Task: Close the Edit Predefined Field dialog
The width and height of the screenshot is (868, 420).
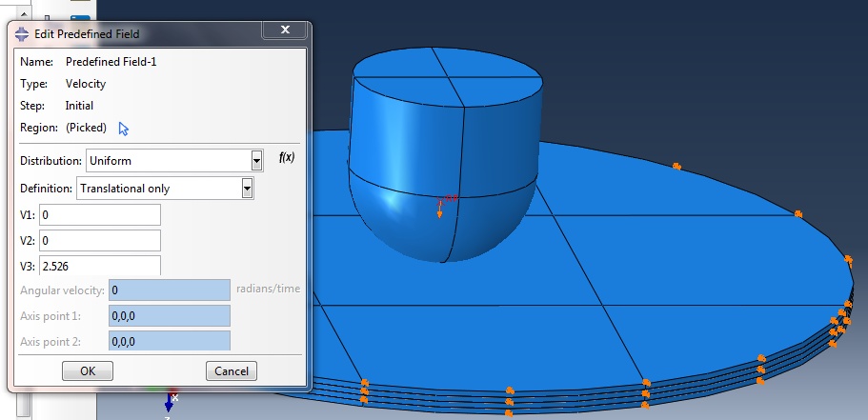Action: tap(285, 30)
